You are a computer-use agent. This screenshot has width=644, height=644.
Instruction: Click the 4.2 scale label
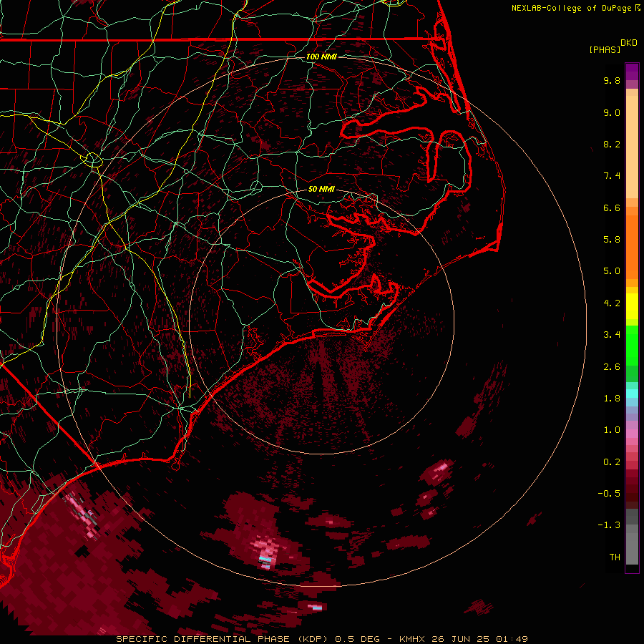(612, 303)
